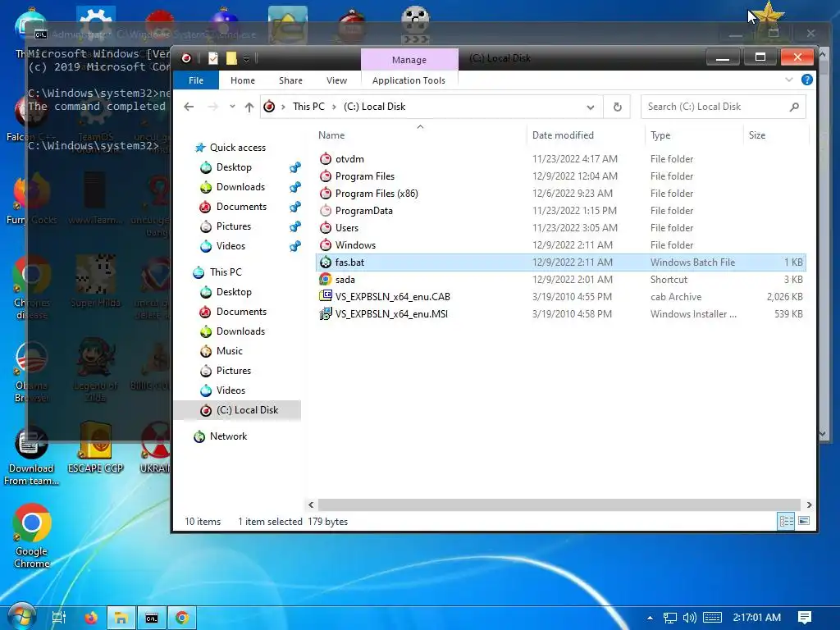The width and height of the screenshot is (840, 630).
Task: Show hidden system tray icons
Action: point(650,618)
